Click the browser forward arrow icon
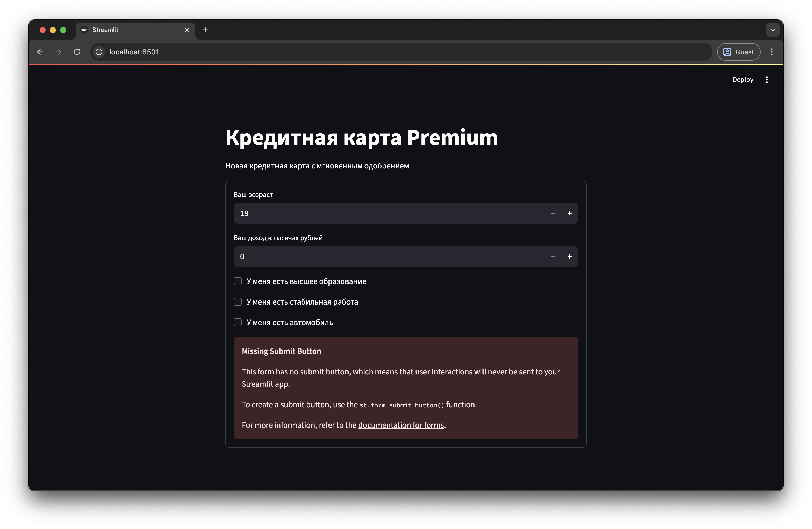The height and width of the screenshot is (529, 812). (58, 52)
